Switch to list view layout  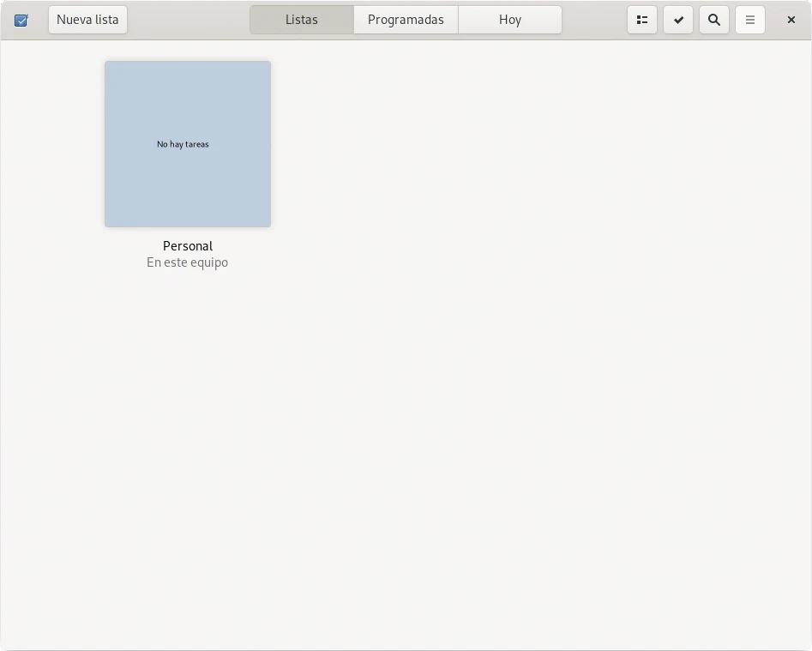click(x=642, y=20)
